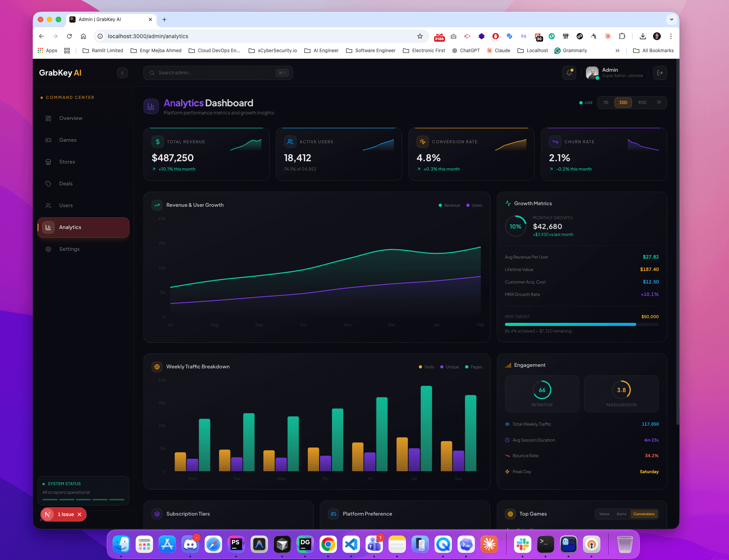
Task: Click the Users icon in Command Center
Action: (48, 205)
